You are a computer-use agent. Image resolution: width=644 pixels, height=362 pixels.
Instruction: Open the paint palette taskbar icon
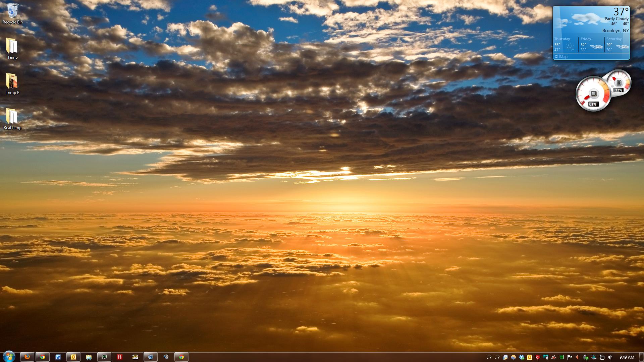(166, 357)
